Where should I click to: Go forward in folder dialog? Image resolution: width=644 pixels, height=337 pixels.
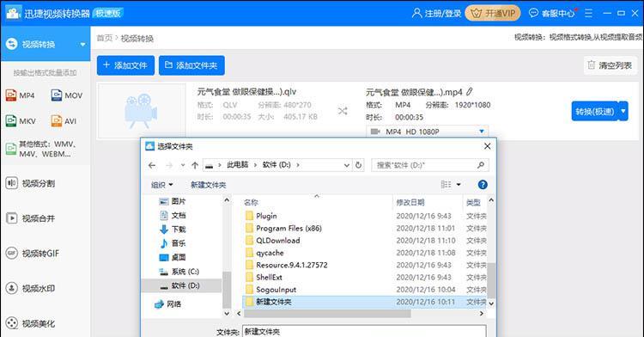tap(169, 165)
